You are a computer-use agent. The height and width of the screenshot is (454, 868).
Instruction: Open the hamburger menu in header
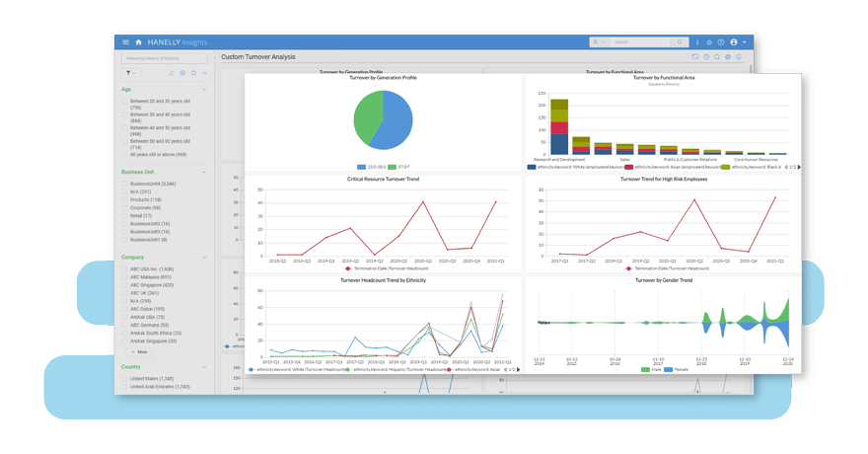[125, 42]
